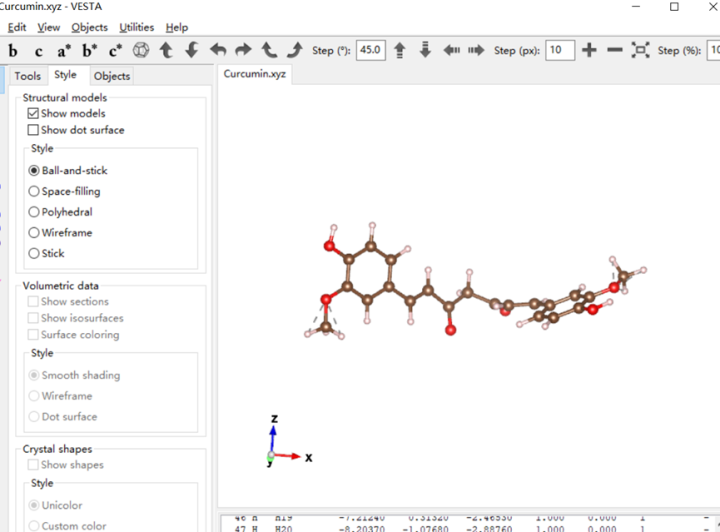Select the Space-filling style
Image resolution: width=720 pixels, height=532 pixels.
(x=35, y=191)
